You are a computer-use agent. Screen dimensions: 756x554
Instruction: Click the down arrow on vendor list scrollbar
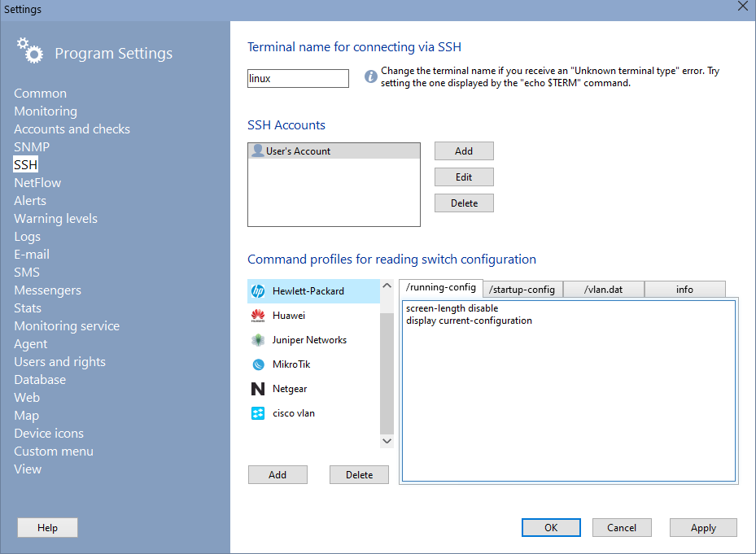pos(387,440)
